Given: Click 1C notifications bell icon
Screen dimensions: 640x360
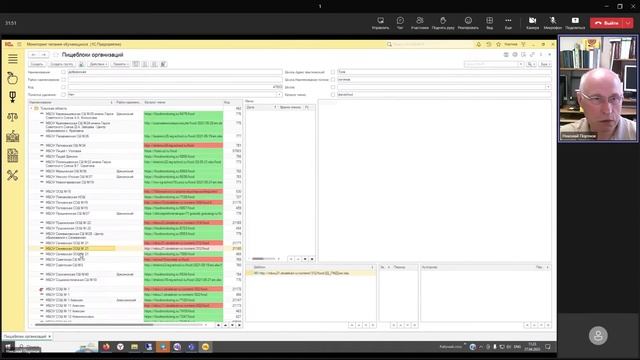Looking at the screenshot, I should point(478,44).
